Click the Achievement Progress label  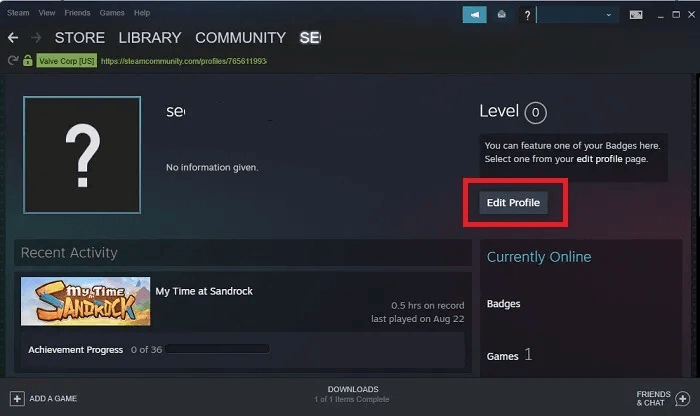click(75, 349)
